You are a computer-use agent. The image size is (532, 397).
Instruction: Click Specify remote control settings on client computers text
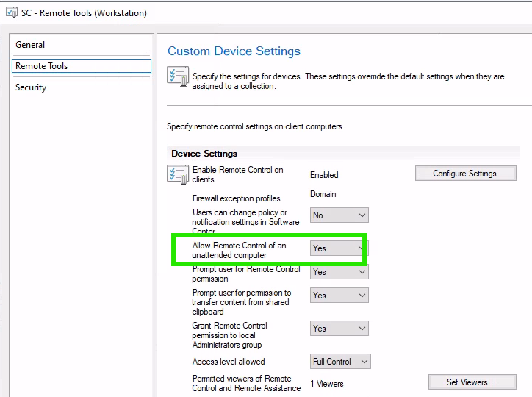pos(256,126)
